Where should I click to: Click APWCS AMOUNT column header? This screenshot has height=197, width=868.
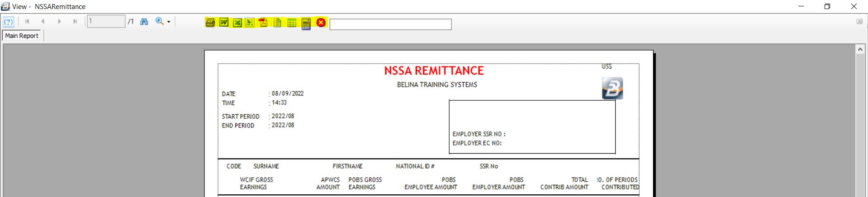pos(328,183)
